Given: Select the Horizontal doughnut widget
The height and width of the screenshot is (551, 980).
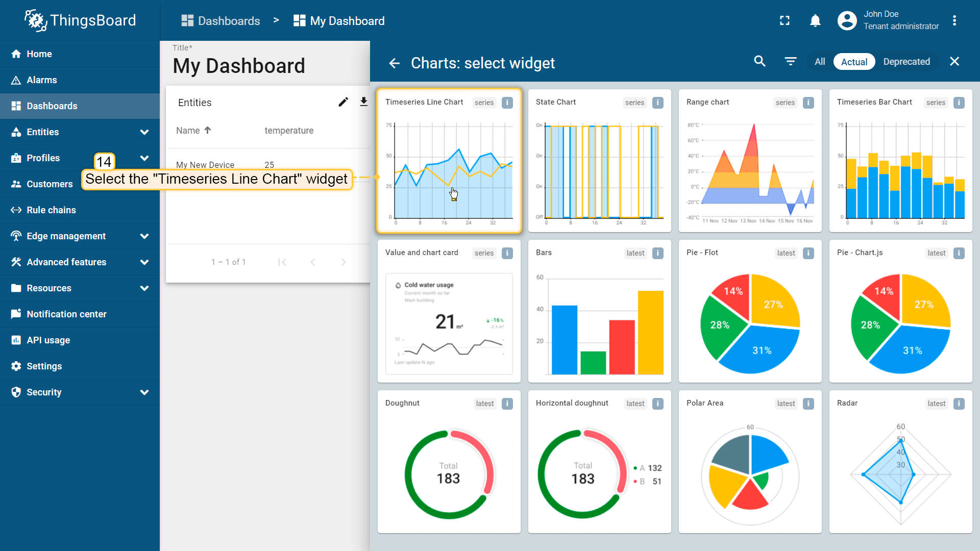Looking at the screenshot, I should [x=600, y=462].
